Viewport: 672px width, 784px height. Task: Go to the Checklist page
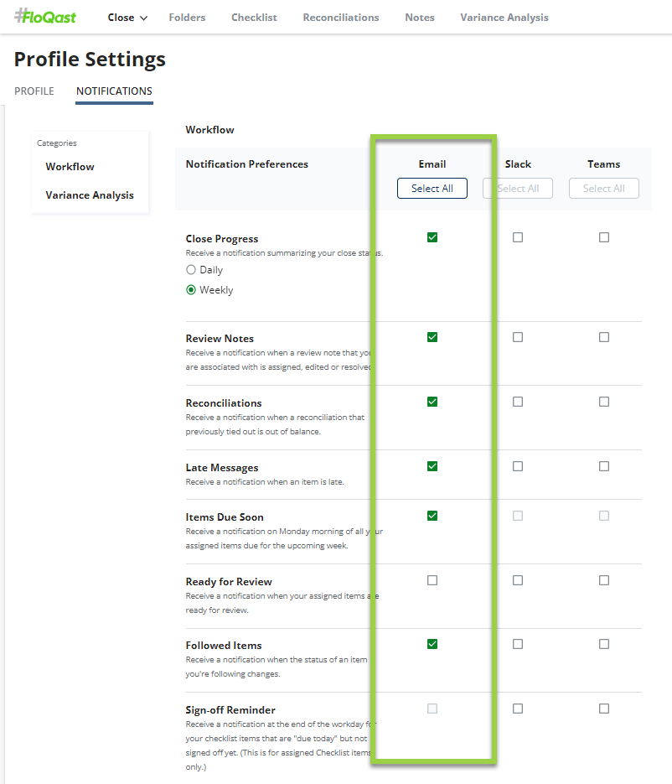[x=254, y=18]
